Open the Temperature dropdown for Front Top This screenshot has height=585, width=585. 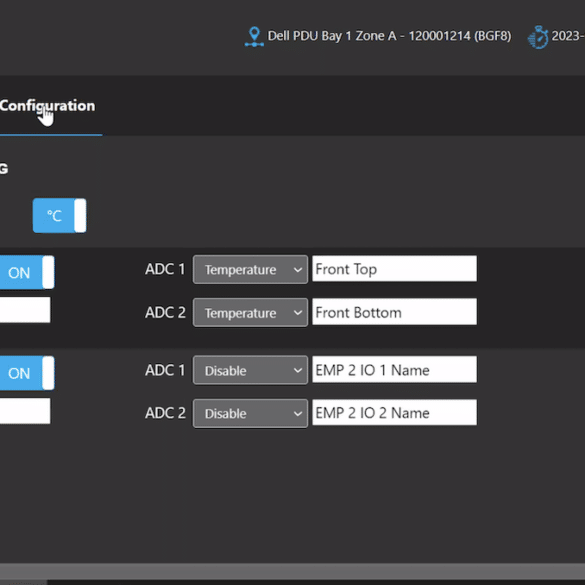[250, 269]
